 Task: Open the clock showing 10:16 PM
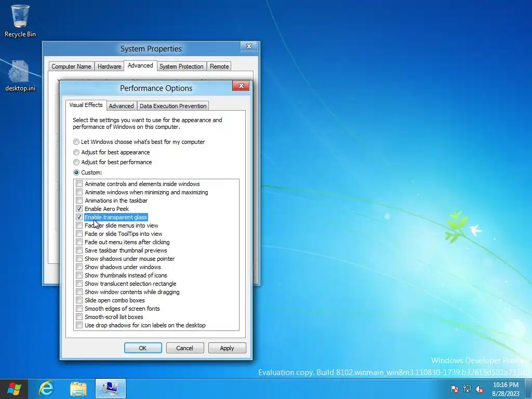tap(506, 389)
